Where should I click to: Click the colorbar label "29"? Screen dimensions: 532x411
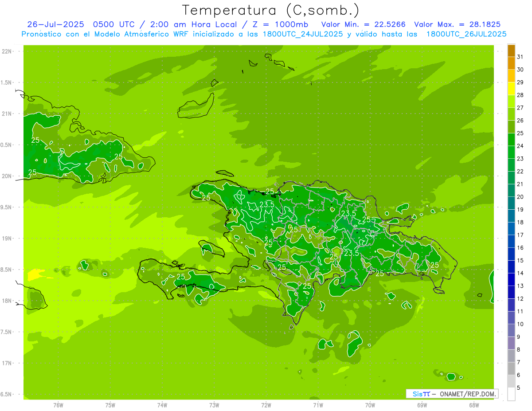coord(520,82)
